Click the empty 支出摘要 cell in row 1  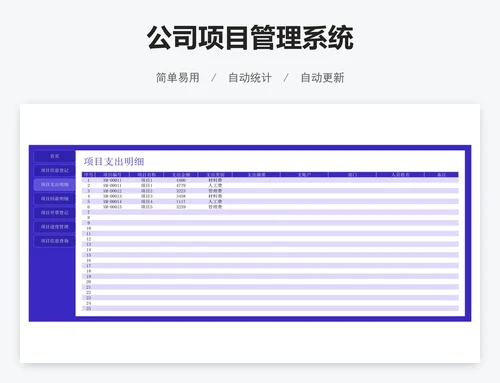256,180
